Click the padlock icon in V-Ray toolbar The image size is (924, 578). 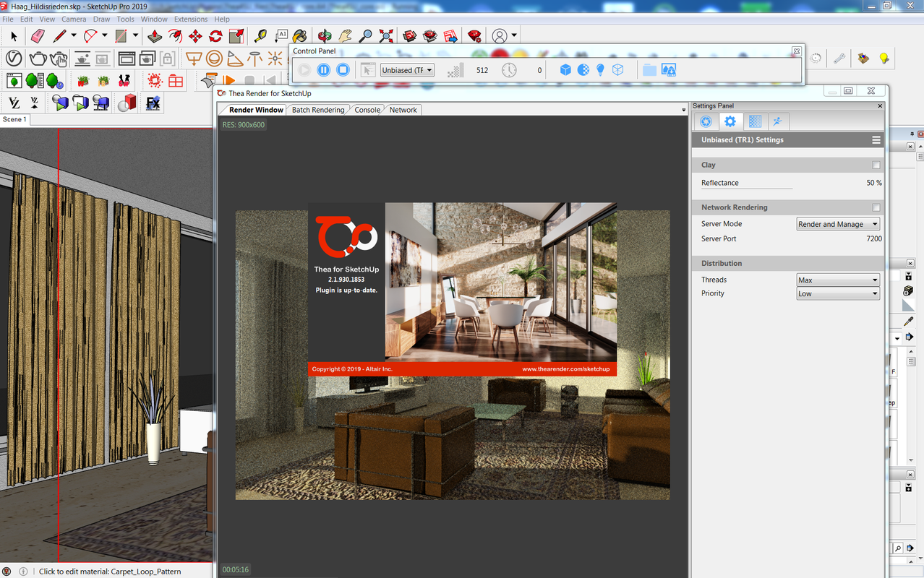pyautogui.click(x=168, y=59)
